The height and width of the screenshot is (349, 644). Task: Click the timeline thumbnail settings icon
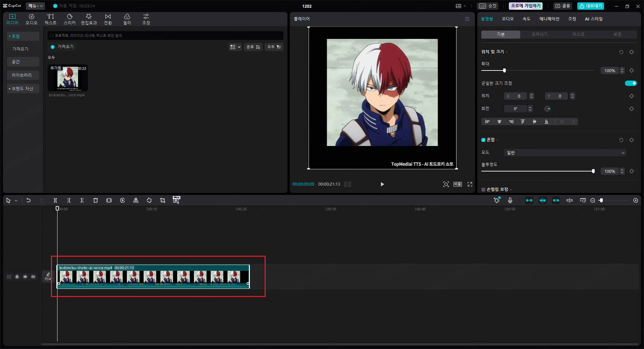tap(583, 200)
